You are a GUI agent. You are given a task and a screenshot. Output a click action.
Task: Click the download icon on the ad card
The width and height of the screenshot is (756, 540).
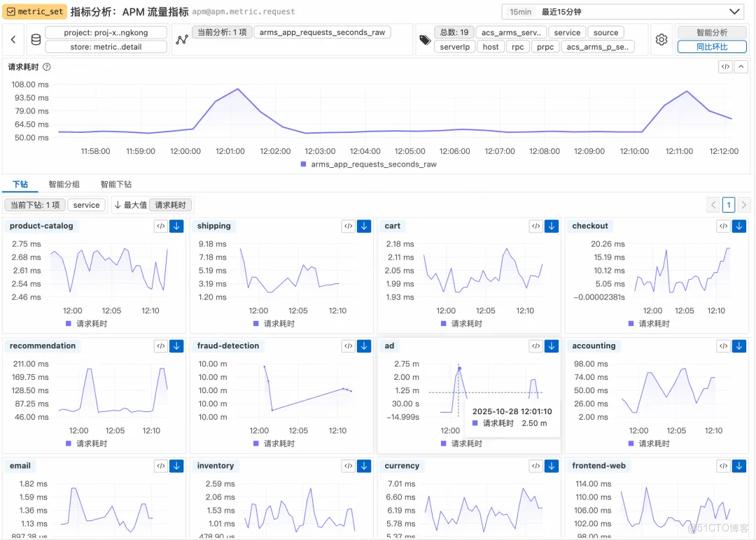(x=551, y=346)
